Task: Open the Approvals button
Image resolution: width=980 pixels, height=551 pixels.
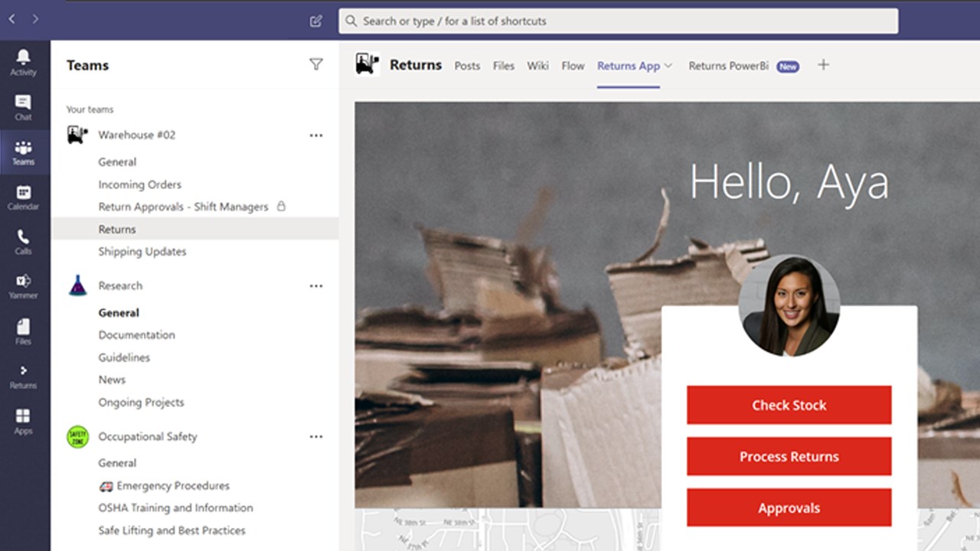Action: point(789,507)
